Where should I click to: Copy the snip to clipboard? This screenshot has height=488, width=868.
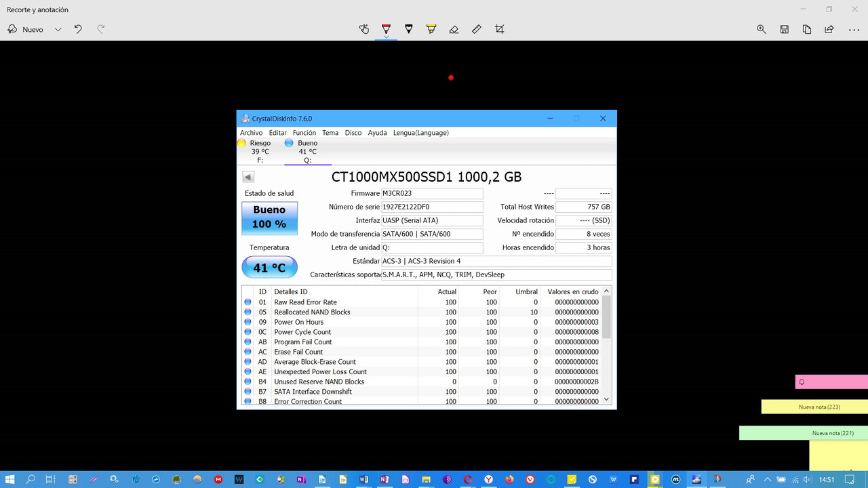807,29
